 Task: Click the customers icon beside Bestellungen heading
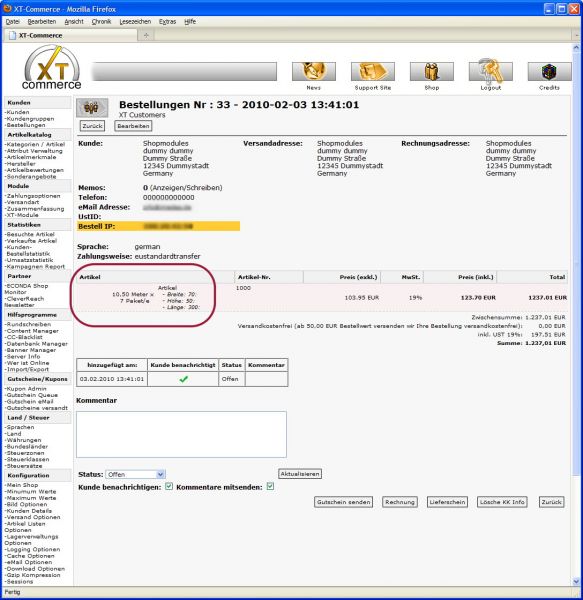(92, 108)
